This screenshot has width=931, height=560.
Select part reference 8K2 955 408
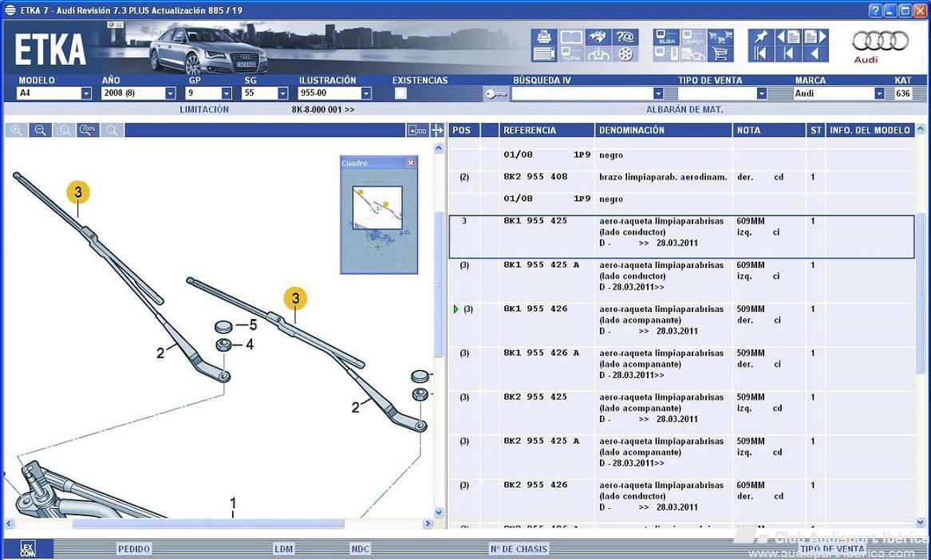(535, 177)
